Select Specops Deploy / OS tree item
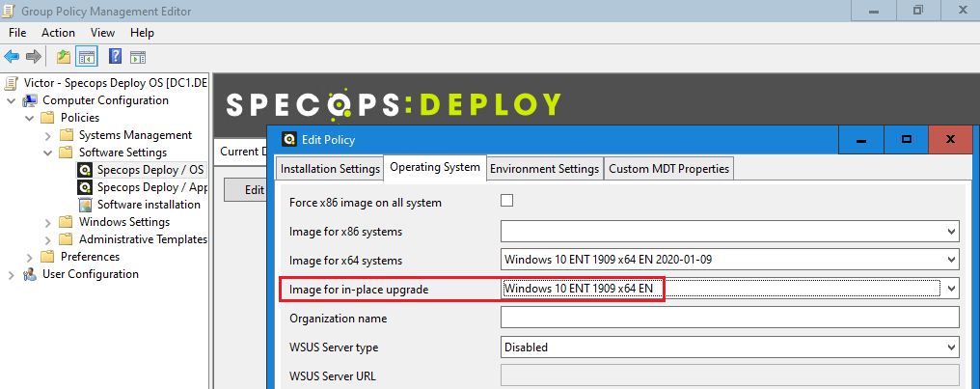Viewport: 980px width, 389px height. pos(150,170)
